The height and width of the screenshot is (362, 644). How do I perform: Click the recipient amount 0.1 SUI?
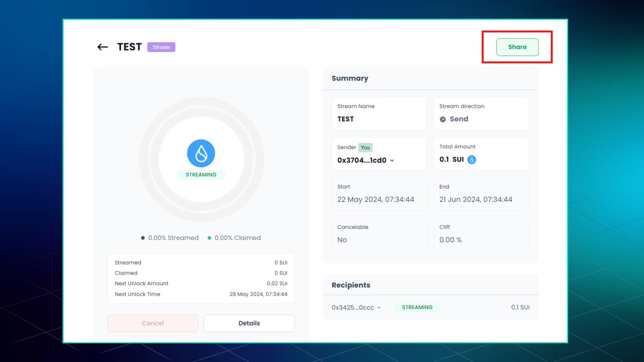pyautogui.click(x=521, y=308)
